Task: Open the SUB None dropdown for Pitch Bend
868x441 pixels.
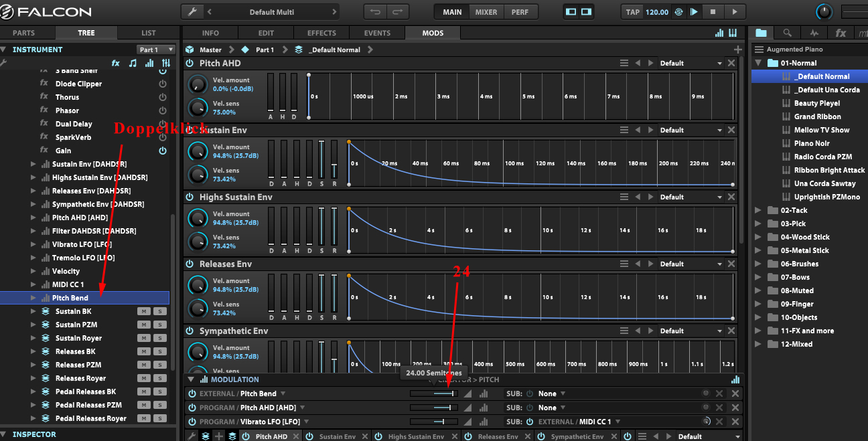Action: click(552, 393)
